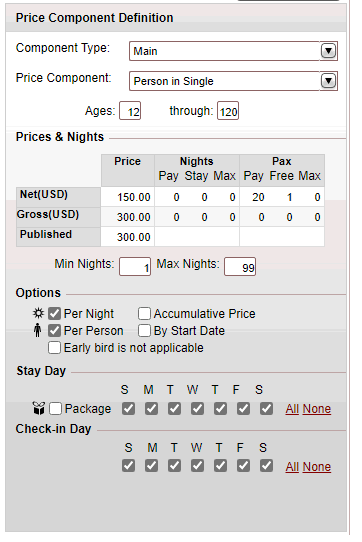Click the person icon beside Per Person
Screen dimensions: 362x542
pos(37,330)
